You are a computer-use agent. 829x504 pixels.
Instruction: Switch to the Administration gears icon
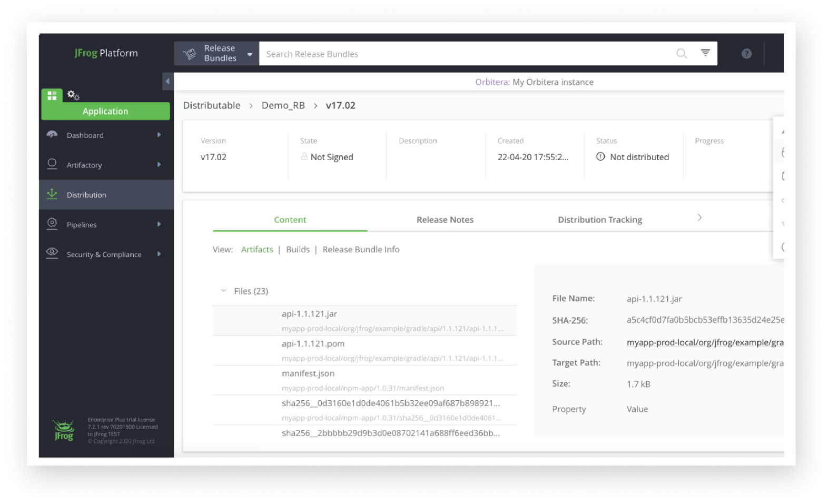pos(73,95)
